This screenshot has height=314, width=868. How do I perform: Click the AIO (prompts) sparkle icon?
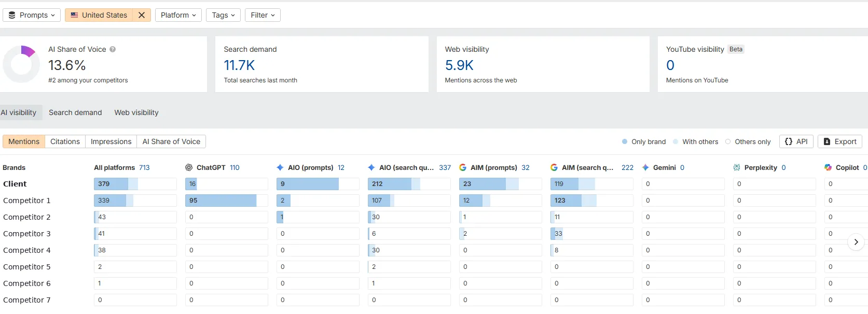point(280,167)
